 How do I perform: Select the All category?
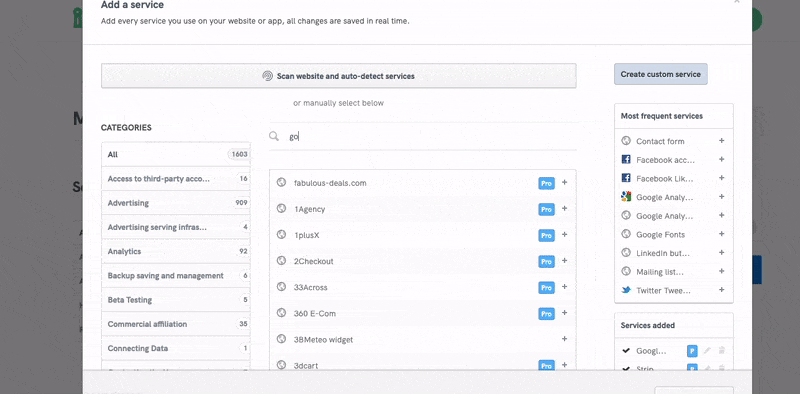[x=176, y=154]
